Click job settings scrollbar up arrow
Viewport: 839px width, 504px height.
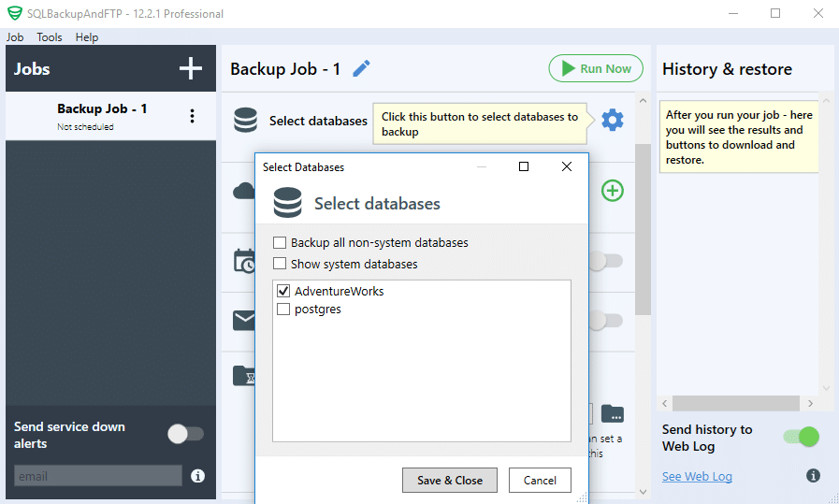(643, 101)
